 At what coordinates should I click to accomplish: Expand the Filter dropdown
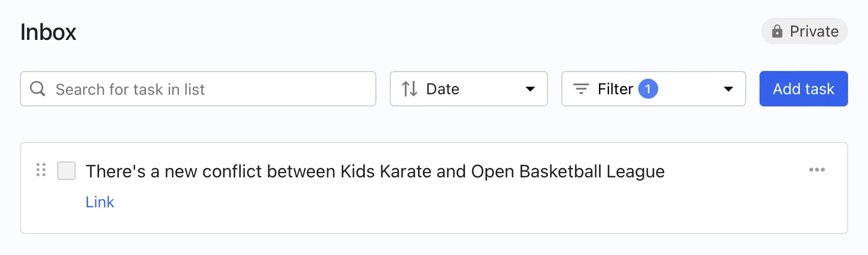tap(653, 89)
